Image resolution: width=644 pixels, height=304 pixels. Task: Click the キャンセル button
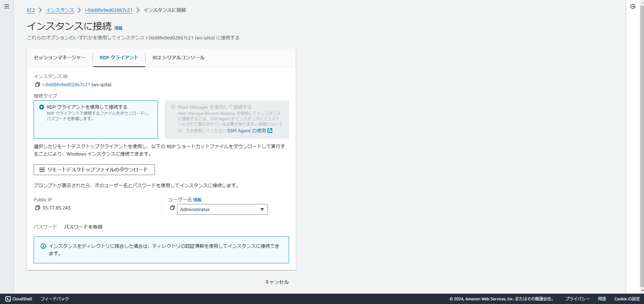tap(277, 282)
